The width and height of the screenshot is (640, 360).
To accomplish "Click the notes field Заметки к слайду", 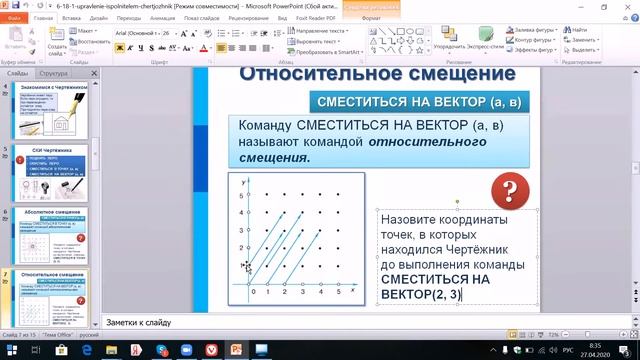I will point(366,322).
